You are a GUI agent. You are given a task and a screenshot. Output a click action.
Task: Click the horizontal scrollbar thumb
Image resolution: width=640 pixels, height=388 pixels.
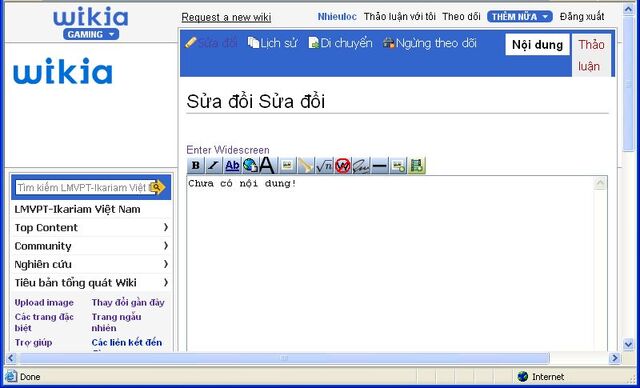(284, 358)
